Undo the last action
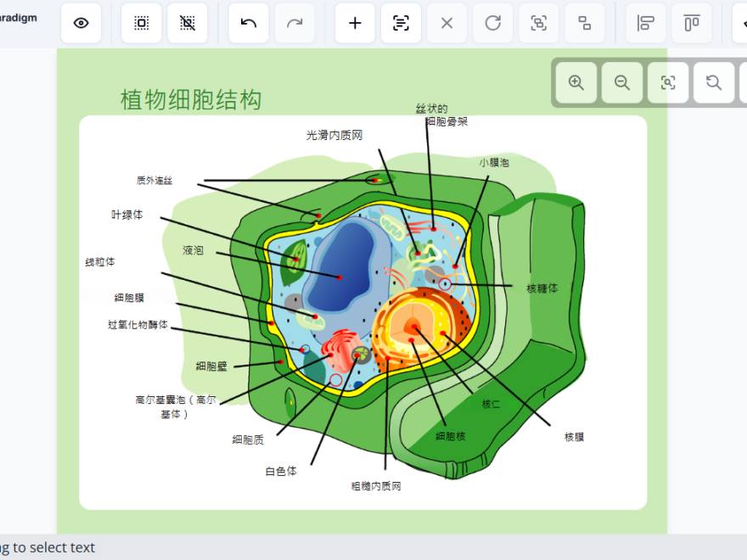This screenshot has height=560, width=747. click(248, 23)
